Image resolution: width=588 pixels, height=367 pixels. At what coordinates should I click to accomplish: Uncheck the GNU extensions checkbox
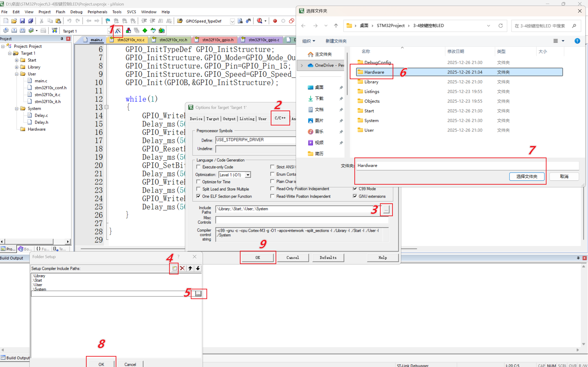pyautogui.click(x=355, y=196)
